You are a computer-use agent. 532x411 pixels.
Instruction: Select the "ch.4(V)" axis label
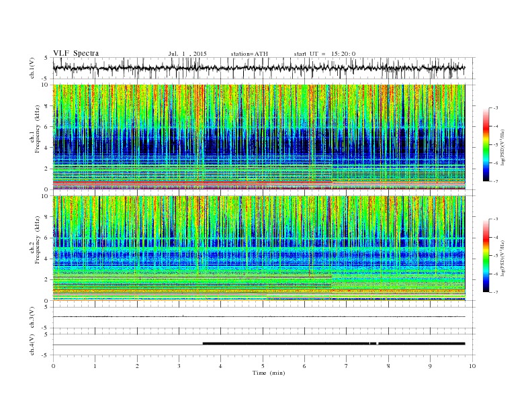(32, 345)
